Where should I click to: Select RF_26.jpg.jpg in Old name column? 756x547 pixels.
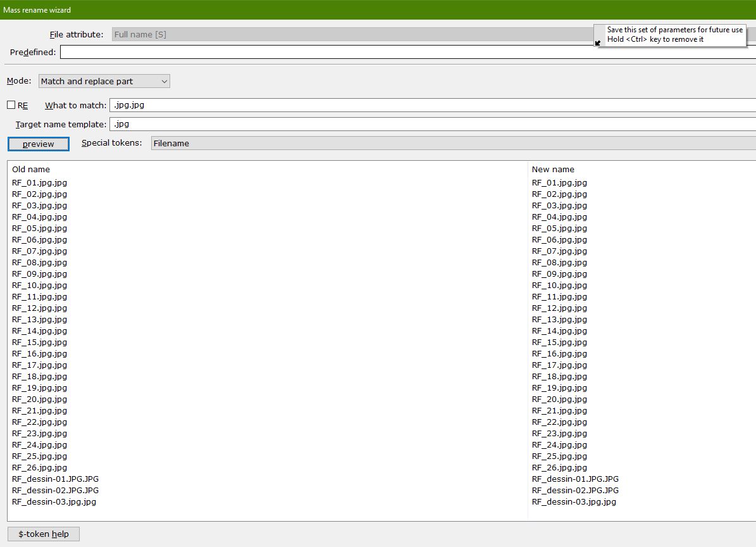(39, 467)
